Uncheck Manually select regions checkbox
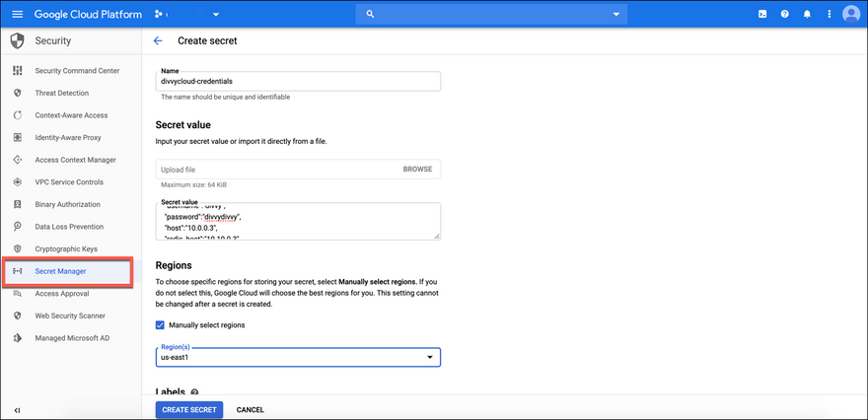The width and height of the screenshot is (868, 420). click(161, 324)
